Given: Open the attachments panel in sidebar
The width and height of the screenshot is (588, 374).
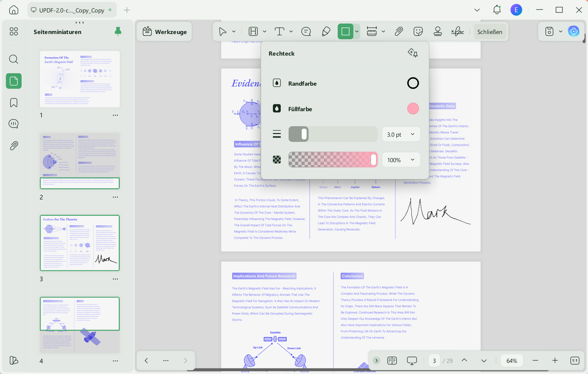Looking at the screenshot, I should tap(14, 145).
